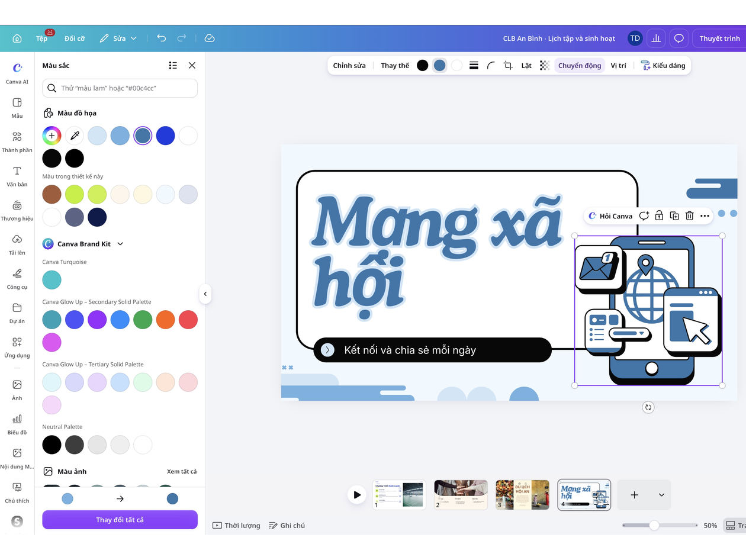Duplicate the selected element
The height and width of the screenshot is (560, 746).
(x=674, y=216)
